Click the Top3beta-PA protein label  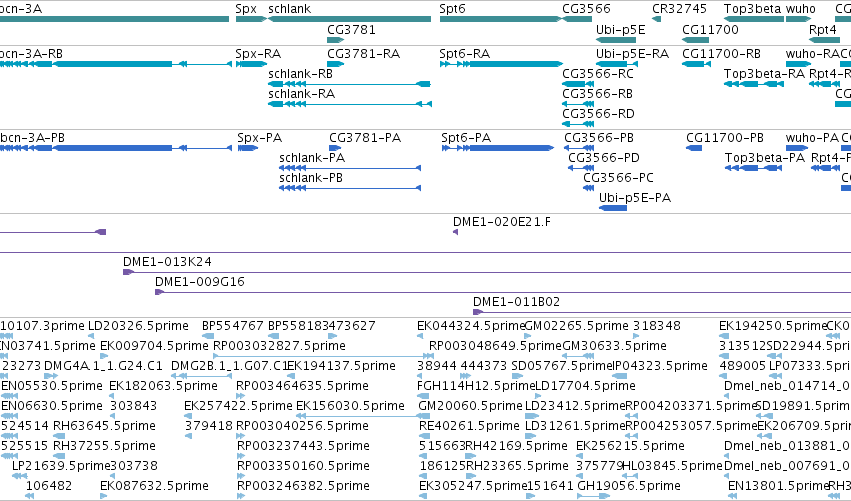coord(765,158)
